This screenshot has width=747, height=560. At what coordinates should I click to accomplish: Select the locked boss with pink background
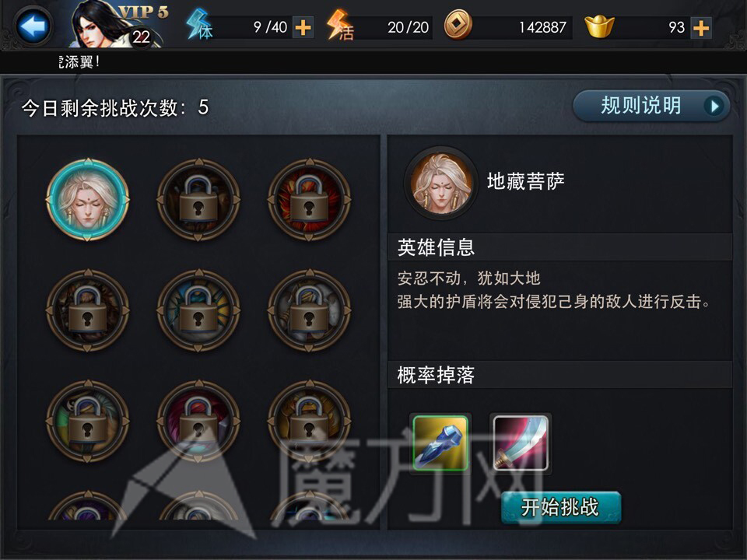pyautogui.click(x=198, y=421)
